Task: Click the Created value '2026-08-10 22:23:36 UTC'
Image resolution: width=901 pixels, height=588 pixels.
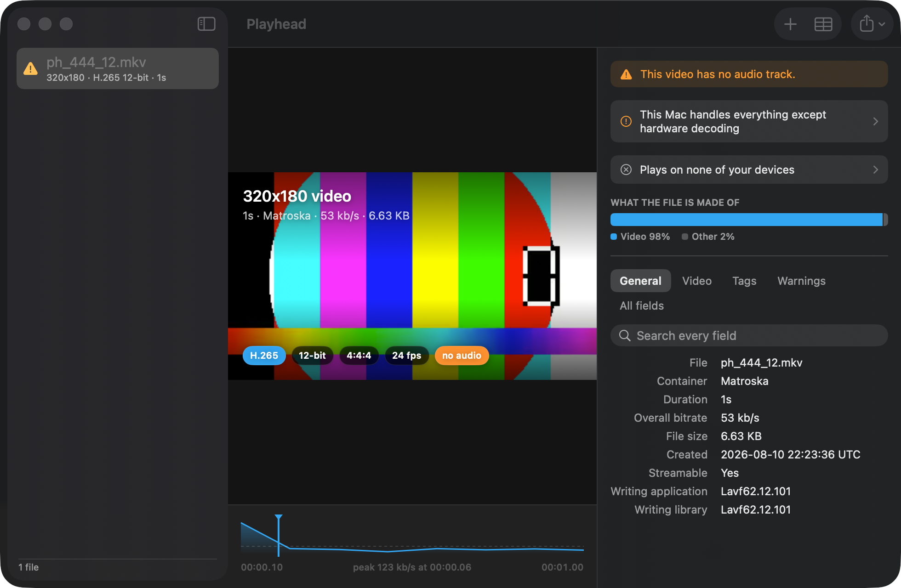Action: tap(790, 455)
